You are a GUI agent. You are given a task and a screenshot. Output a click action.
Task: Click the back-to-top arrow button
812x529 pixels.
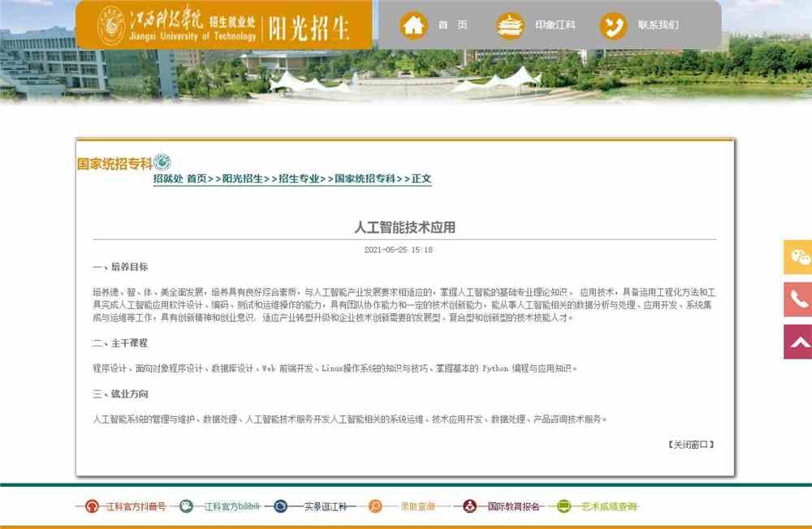(x=798, y=342)
